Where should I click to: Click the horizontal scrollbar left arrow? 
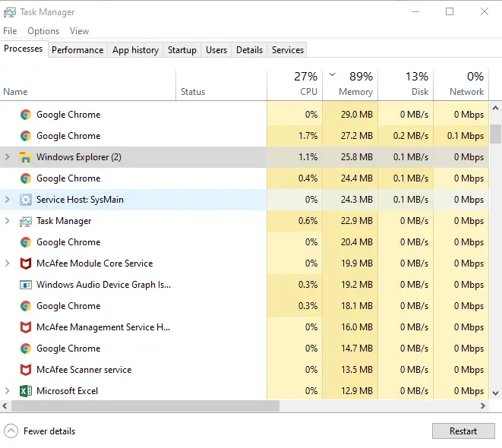(x=5, y=406)
